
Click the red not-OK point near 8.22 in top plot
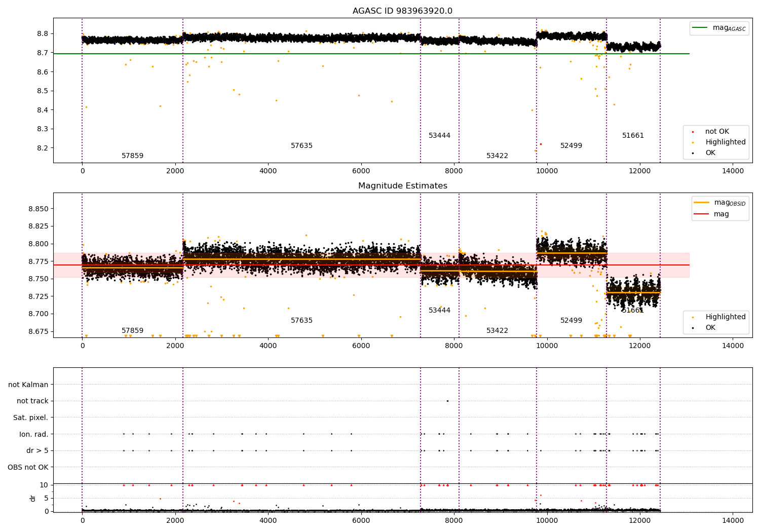tap(541, 144)
